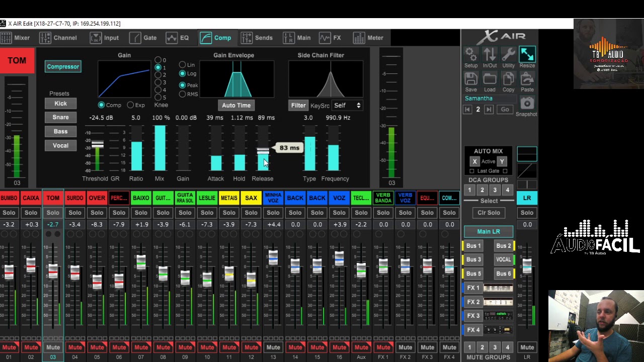Set Knee to 3 radio button

click(x=158, y=82)
